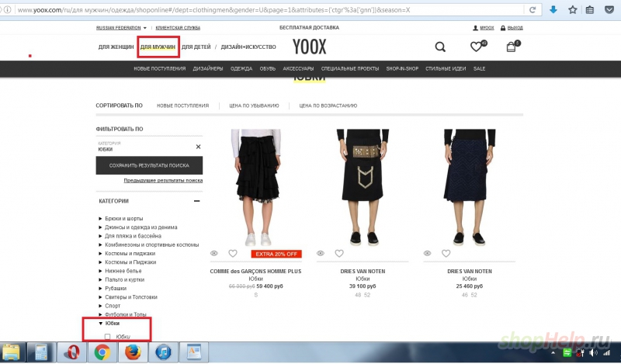Image resolution: width=621 pixels, height=364 pixels.
Task: Open the power battery tray icon
Action: [x=580, y=352]
